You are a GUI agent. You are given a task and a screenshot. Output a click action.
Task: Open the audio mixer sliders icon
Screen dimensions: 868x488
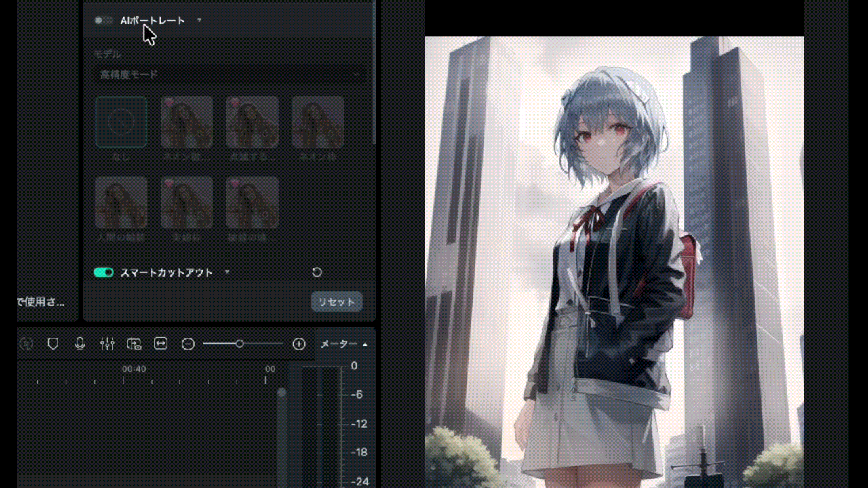click(107, 344)
